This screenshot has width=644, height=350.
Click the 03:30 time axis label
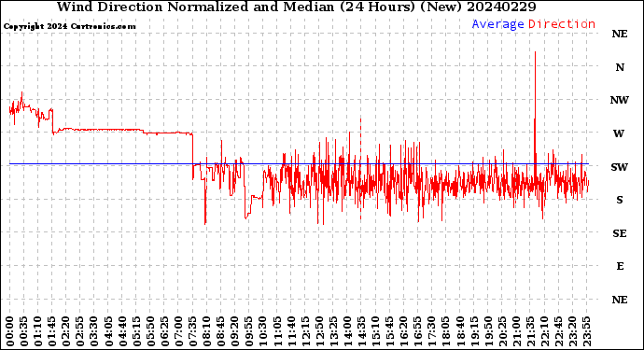94,331
